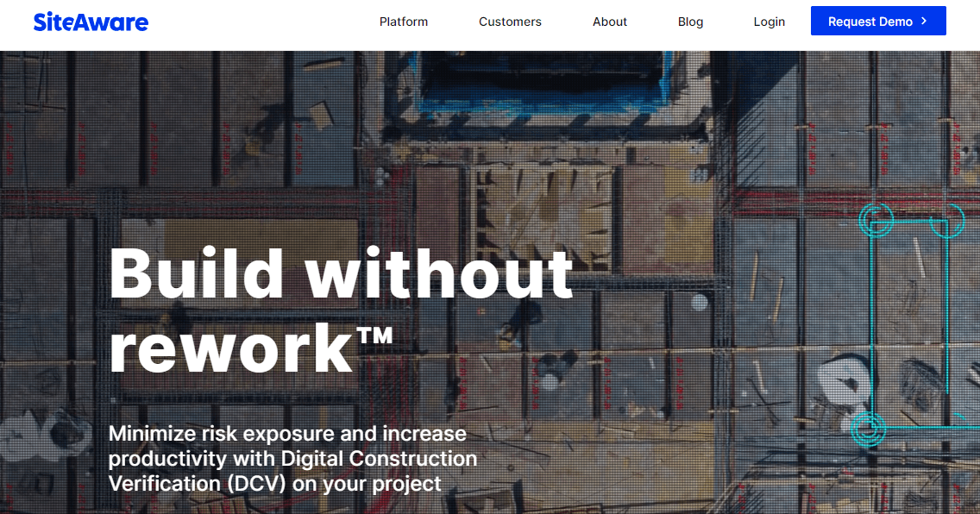
Task: Click the SiteAware logo
Action: pos(91,22)
